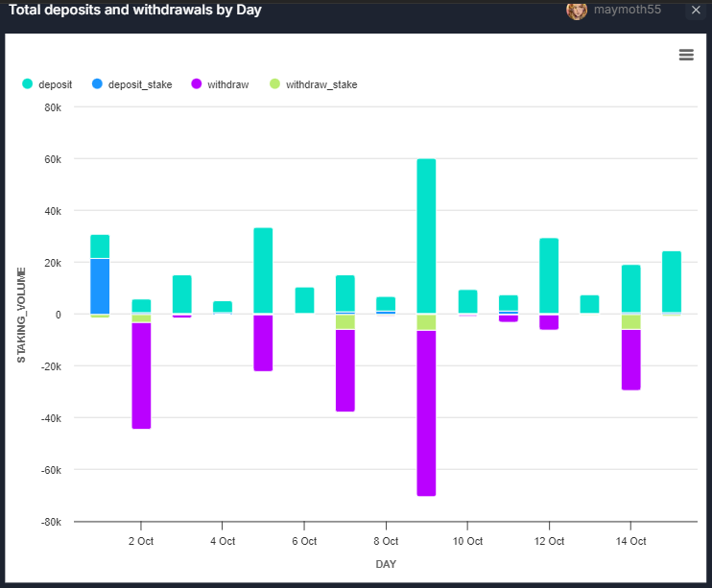712x588 pixels.
Task: Close the chart dialog with X
Action: point(696,10)
